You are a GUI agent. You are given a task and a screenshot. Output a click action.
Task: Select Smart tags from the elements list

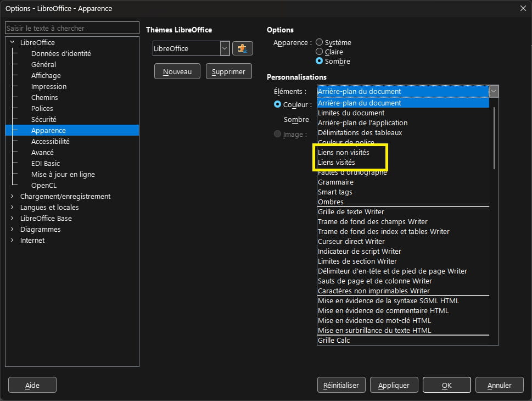[403, 192]
